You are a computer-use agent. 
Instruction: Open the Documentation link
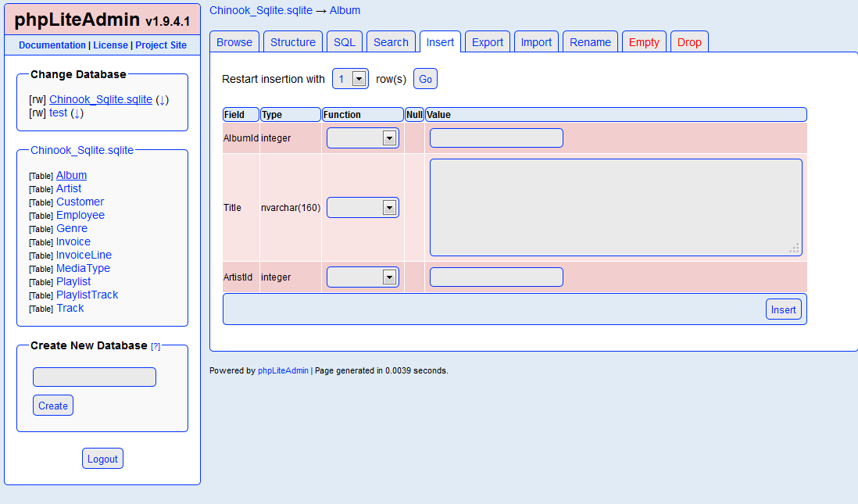click(52, 45)
